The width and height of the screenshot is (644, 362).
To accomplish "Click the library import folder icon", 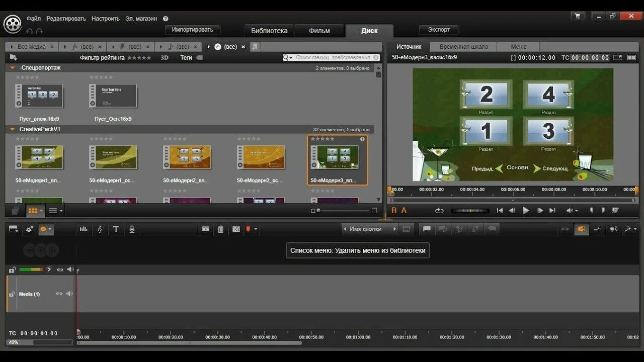I will tap(14, 58).
